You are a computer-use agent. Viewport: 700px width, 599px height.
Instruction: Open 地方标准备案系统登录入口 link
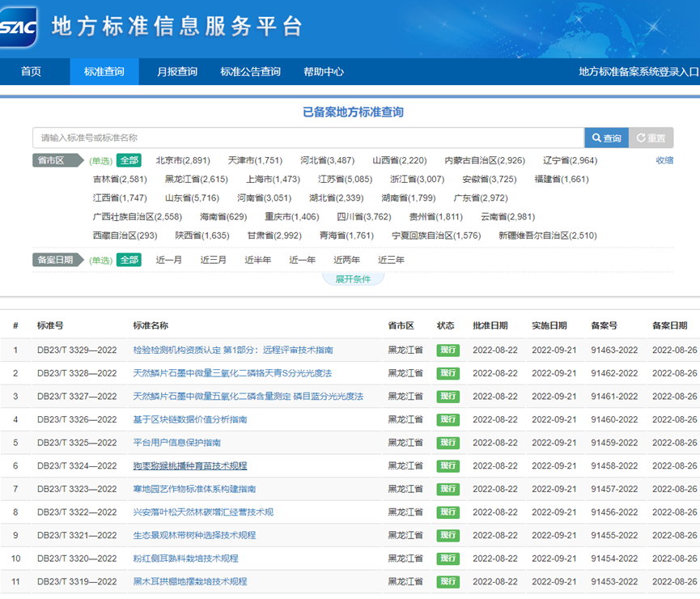tap(638, 71)
